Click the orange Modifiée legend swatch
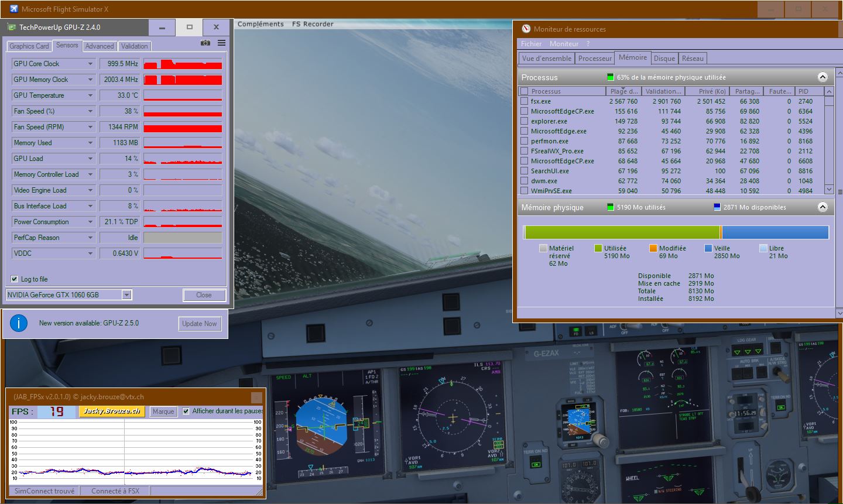 tap(653, 248)
